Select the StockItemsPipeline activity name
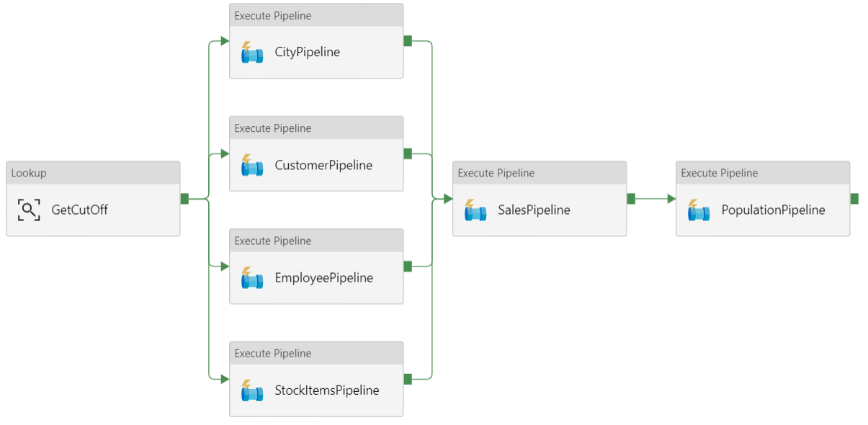The height and width of the screenshot is (425, 868). coord(327,390)
